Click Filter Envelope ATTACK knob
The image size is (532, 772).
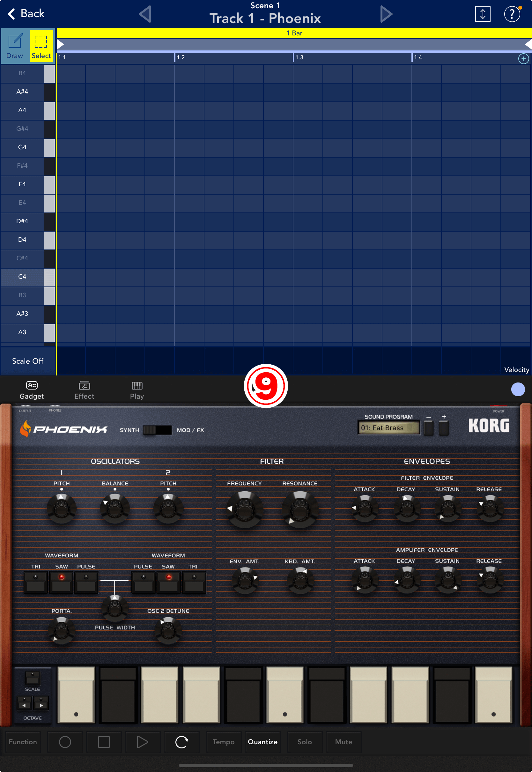(365, 508)
